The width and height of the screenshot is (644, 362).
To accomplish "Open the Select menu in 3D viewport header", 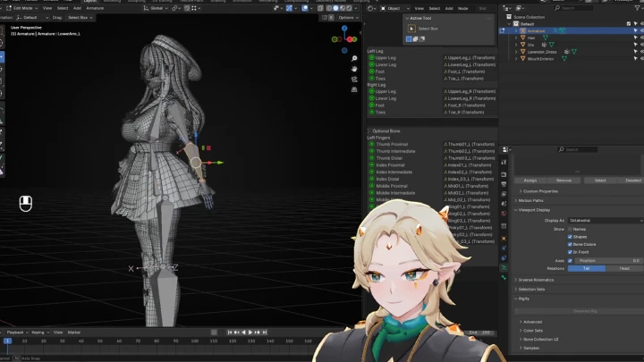I will click(63, 8).
